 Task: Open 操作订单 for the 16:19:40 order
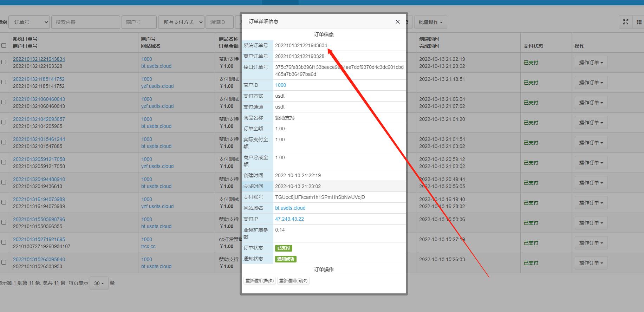(x=591, y=203)
